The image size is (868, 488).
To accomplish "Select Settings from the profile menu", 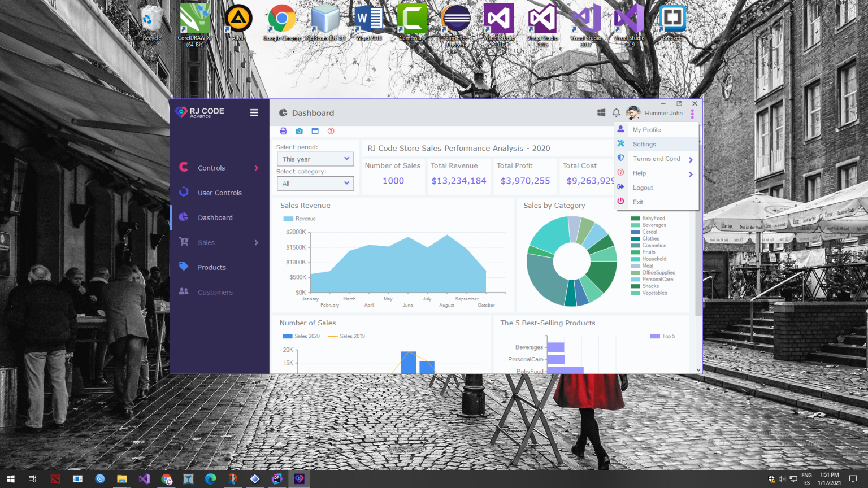I will click(644, 144).
